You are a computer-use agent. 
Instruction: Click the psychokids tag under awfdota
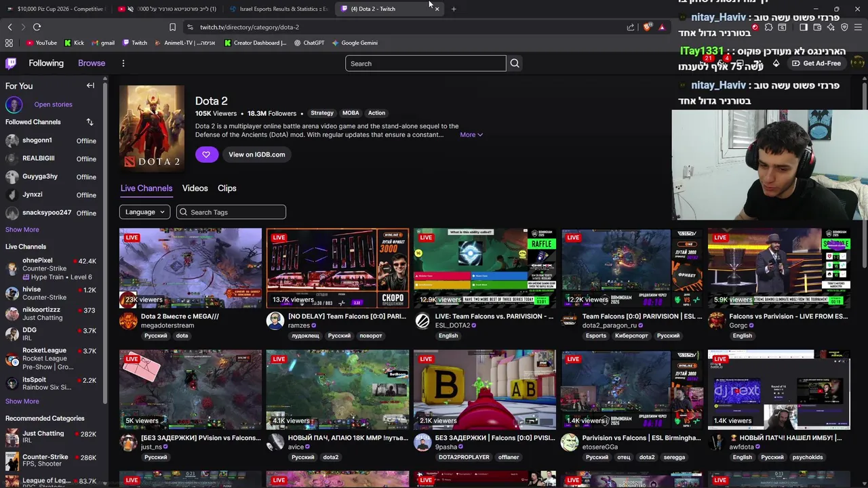click(x=808, y=457)
